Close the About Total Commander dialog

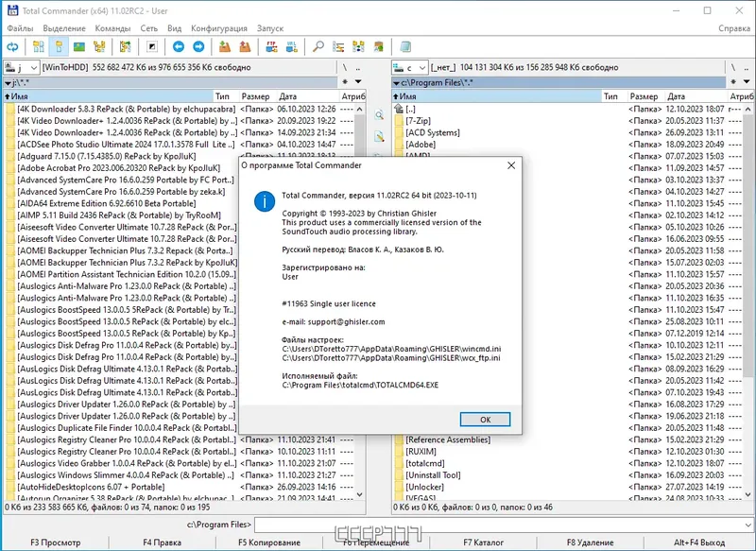(511, 165)
